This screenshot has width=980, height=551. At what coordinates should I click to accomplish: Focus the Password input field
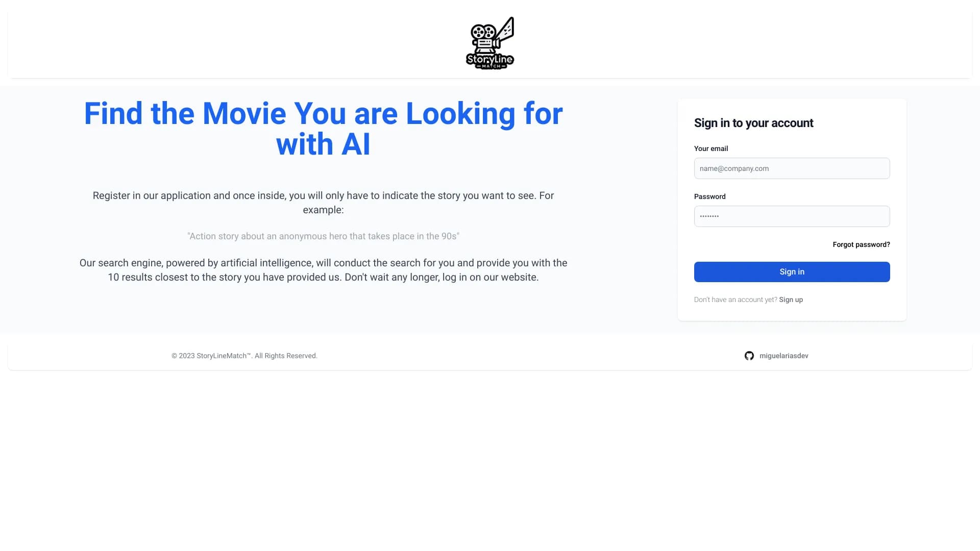click(792, 216)
